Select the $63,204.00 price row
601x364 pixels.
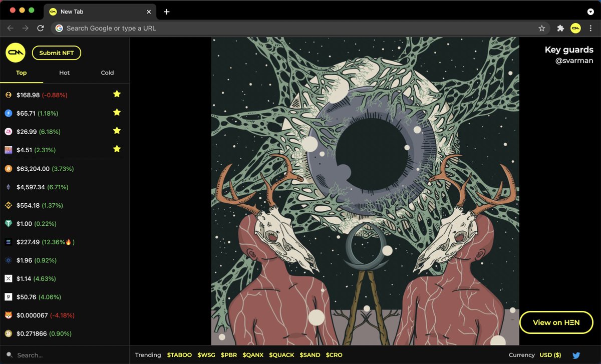pyautogui.click(x=65, y=169)
